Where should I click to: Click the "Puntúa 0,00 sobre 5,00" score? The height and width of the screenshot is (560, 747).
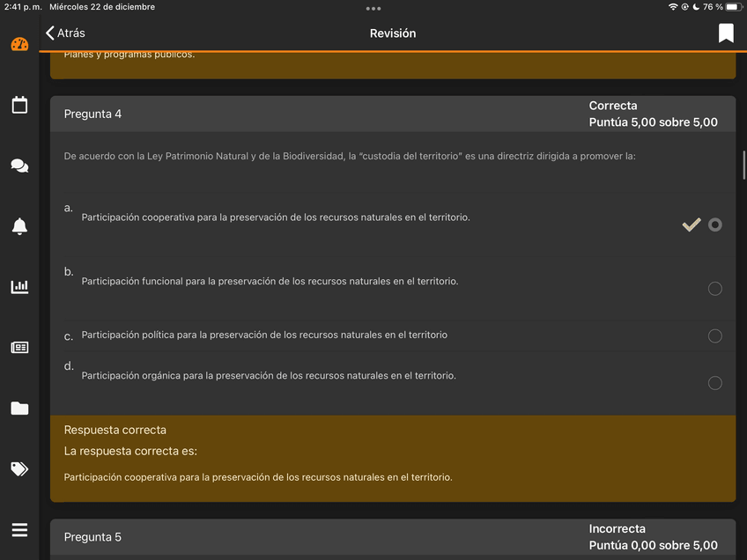click(653, 546)
